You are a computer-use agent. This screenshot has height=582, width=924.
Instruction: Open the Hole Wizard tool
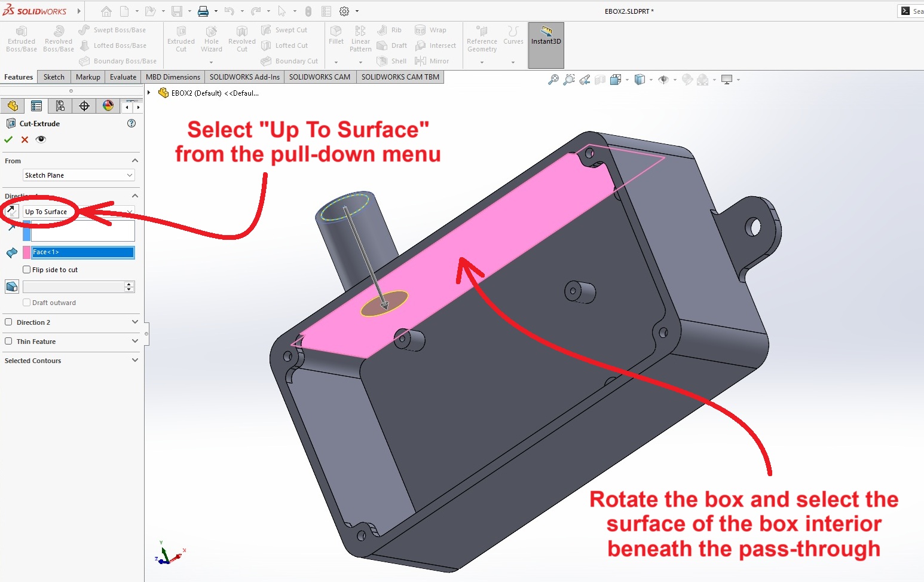[212, 32]
